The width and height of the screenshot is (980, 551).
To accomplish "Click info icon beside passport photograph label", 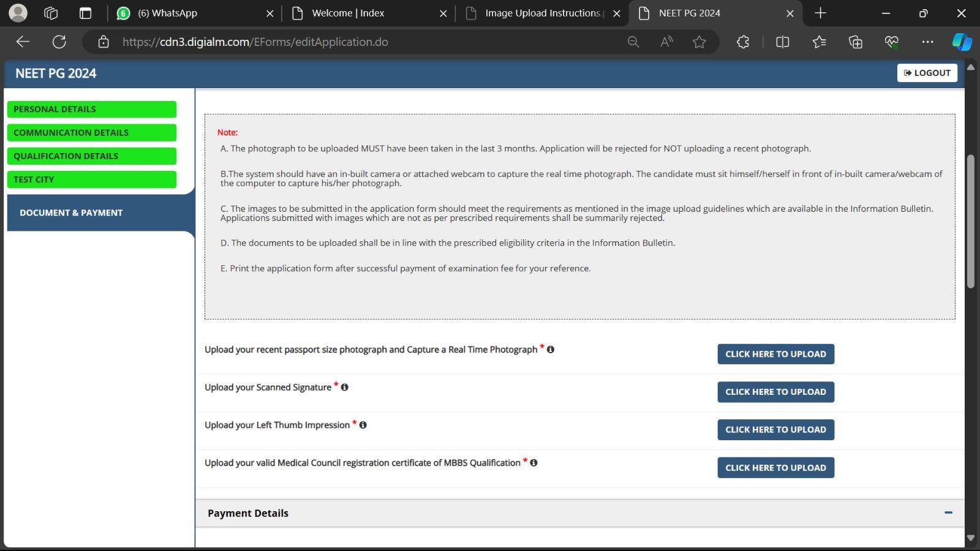I will 551,350.
